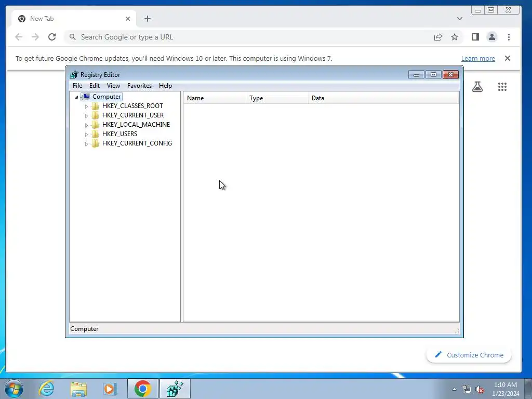
Task: Click the HKEY_CURRENT_USER folder icon
Action: 96,115
